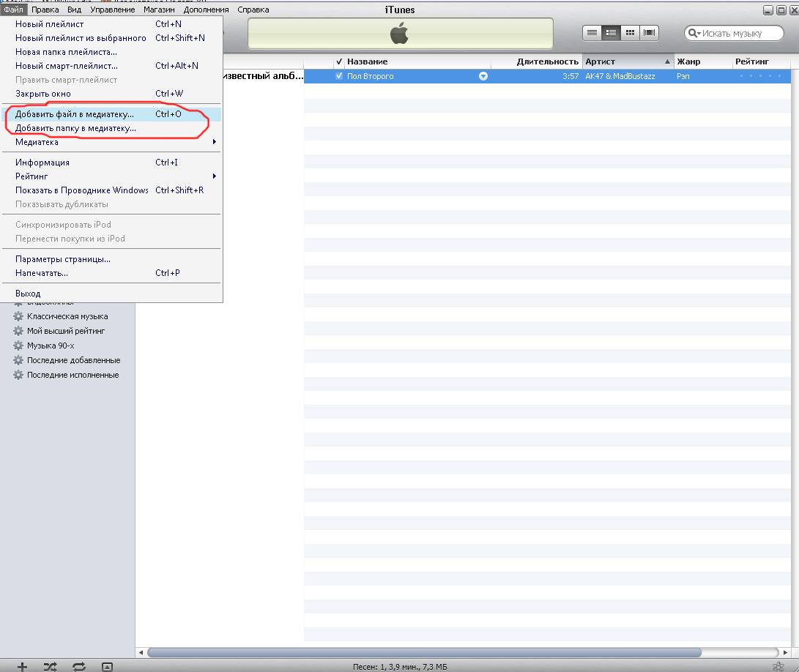The height and width of the screenshot is (672, 799).
Task: Select the list view icon
Action: point(592,33)
